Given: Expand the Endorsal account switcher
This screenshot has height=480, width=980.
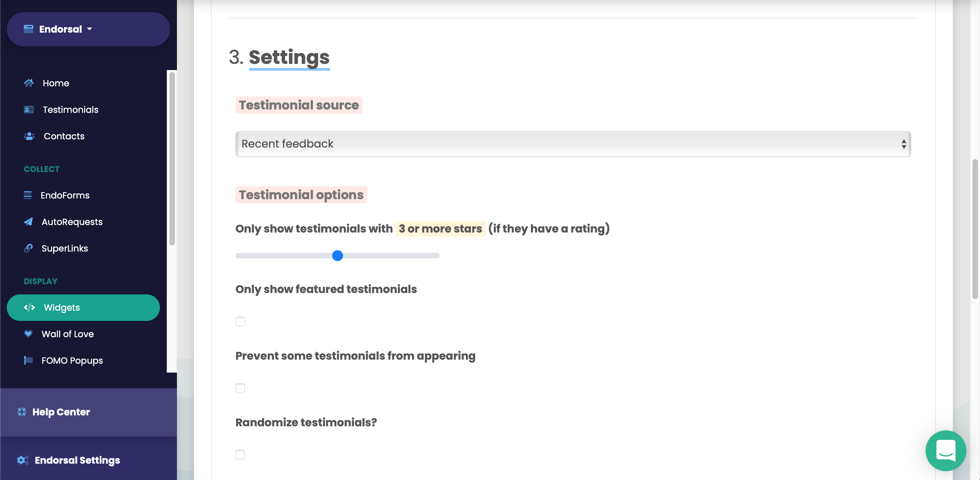Looking at the screenshot, I should [88, 29].
